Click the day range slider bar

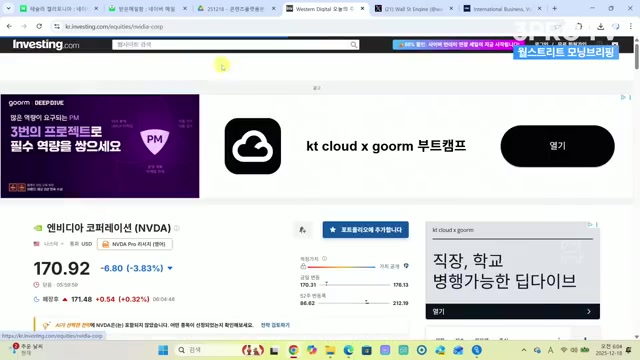tap(355, 284)
